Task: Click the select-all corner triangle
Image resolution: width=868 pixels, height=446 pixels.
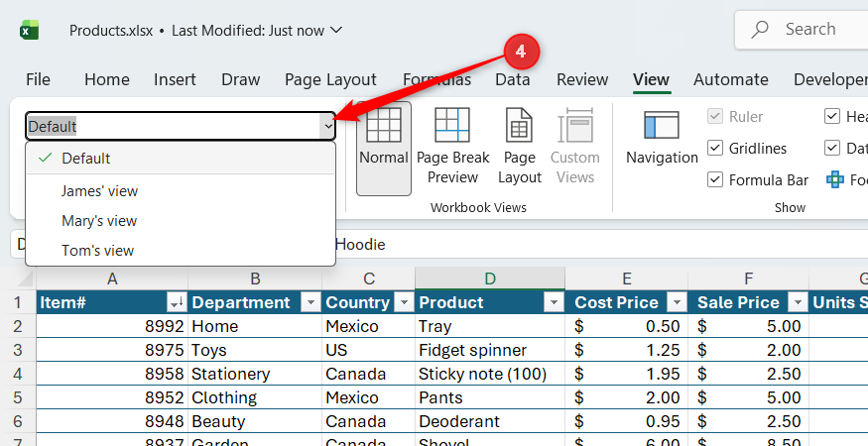Action: tap(27, 279)
